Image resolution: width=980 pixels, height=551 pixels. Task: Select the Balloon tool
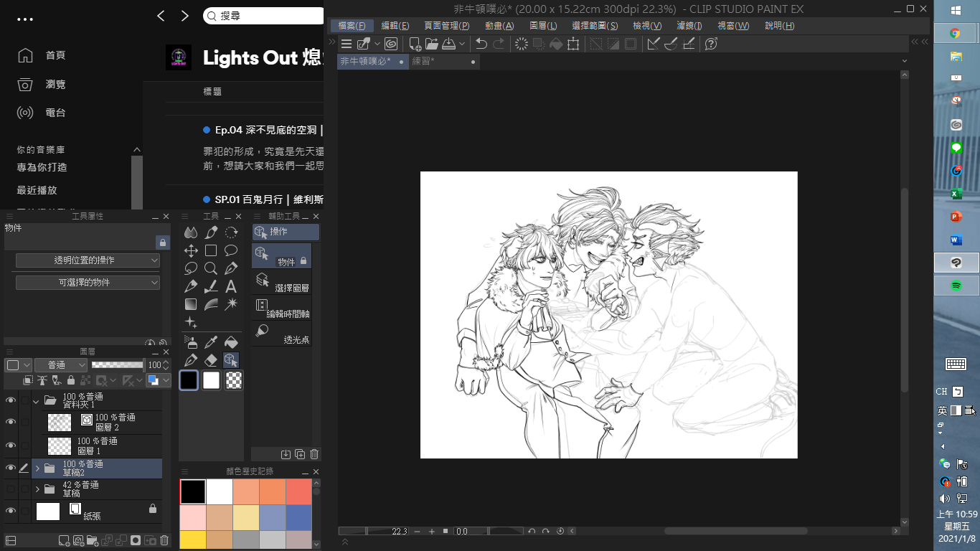click(x=231, y=250)
